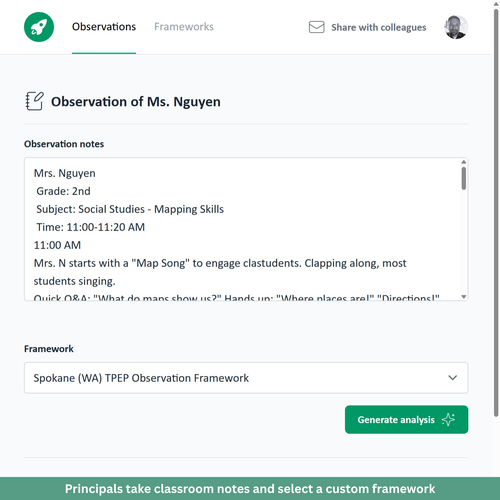The width and height of the screenshot is (500, 500).
Task: Click the page vertical scrollbar
Action: tap(496, 213)
